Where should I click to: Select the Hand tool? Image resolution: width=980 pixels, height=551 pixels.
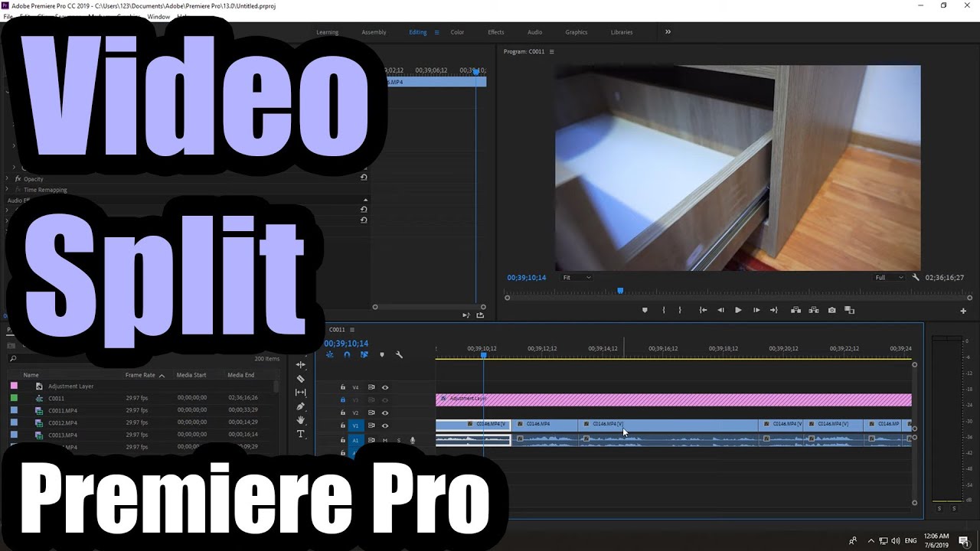pos(301,420)
